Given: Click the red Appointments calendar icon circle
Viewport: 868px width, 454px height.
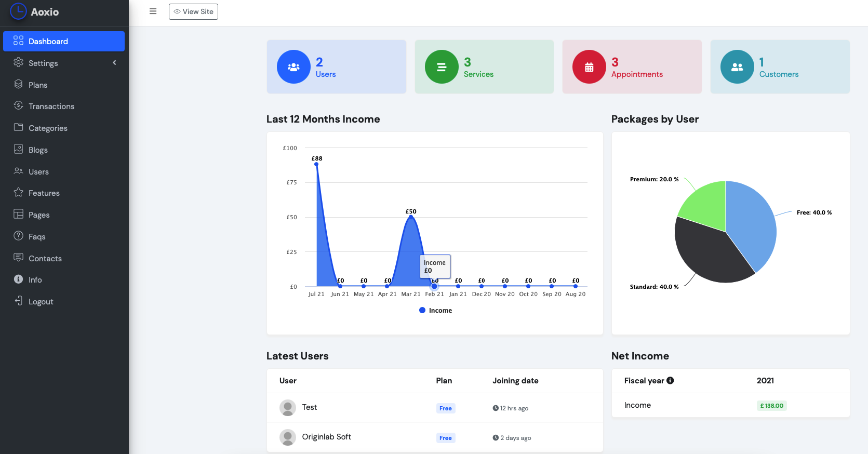Looking at the screenshot, I should click(x=589, y=67).
